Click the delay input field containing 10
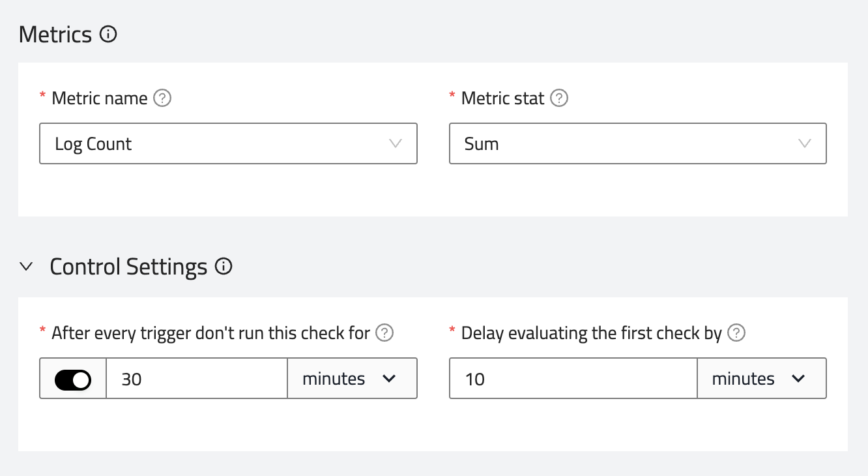 pos(573,379)
